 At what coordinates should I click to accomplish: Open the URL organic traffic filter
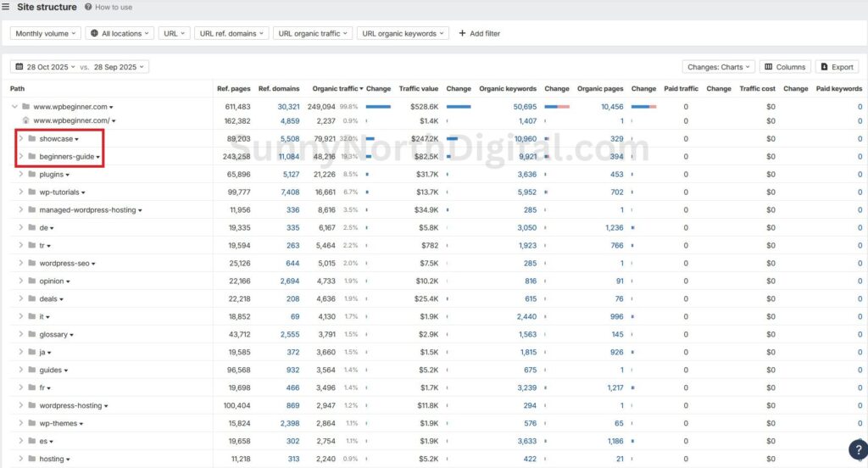click(x=313, y=33)
